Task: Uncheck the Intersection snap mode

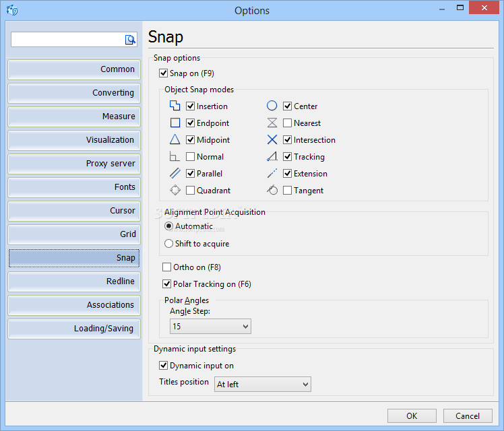Action: 287,139
